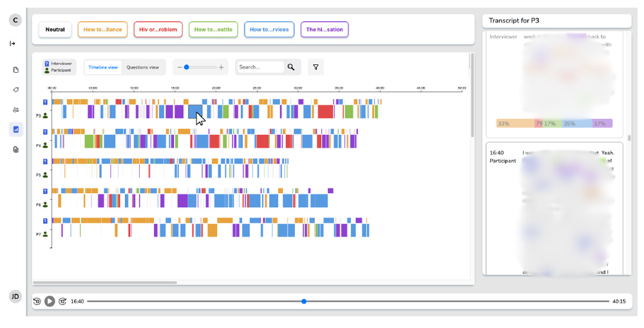Click the P4 interviewer question-mark icon
Viewport: 644px width, 328px height.
tap(45, 132)
